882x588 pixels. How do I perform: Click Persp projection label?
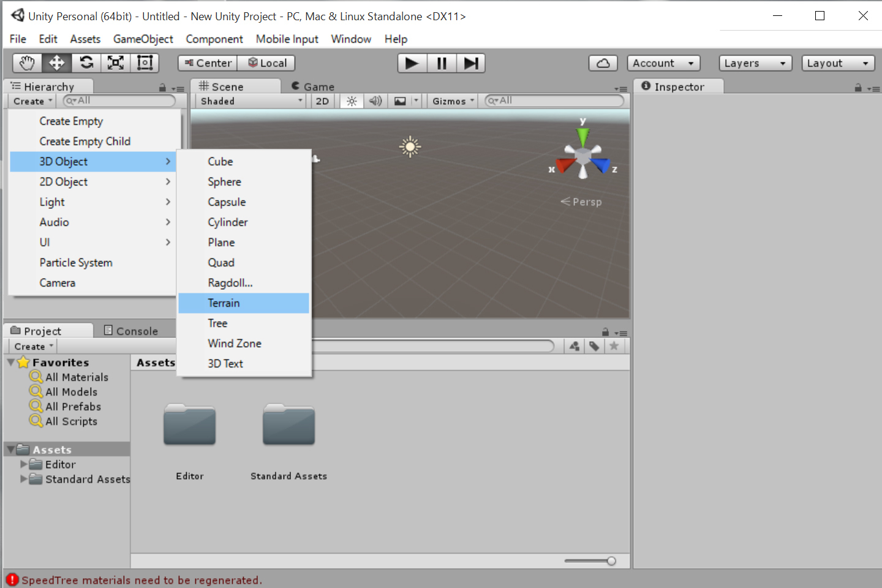(581, 202)
